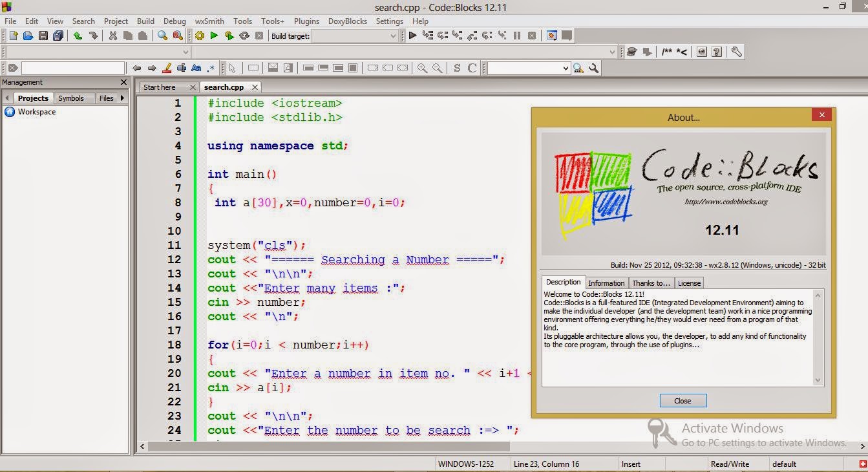Create a new file with the toolbar icon
This screenshot has width=868, height=472.
point(13,36)
